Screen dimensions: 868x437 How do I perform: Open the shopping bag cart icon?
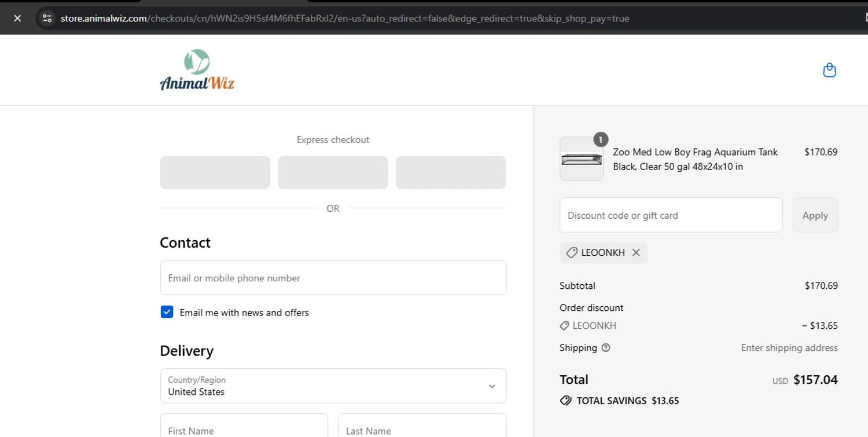(x=829, y=70)
